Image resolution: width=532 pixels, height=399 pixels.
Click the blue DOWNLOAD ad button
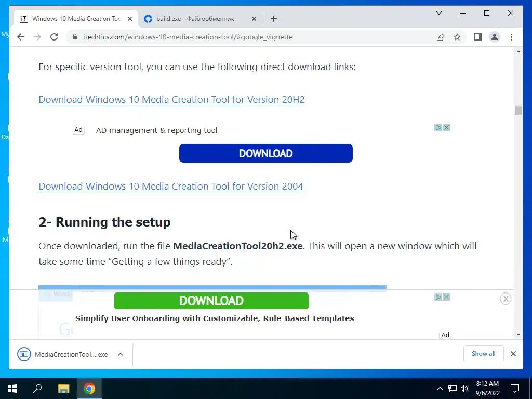click(x=266, y=153)
